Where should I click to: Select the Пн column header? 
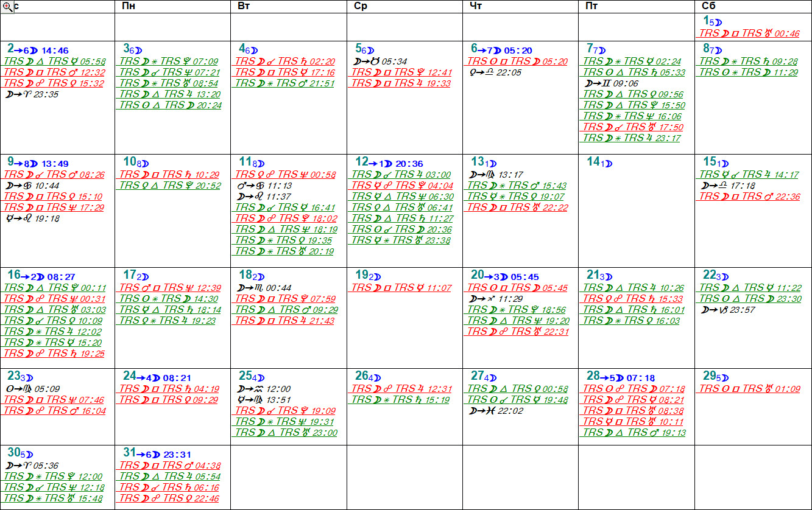(x=129, y=6)
